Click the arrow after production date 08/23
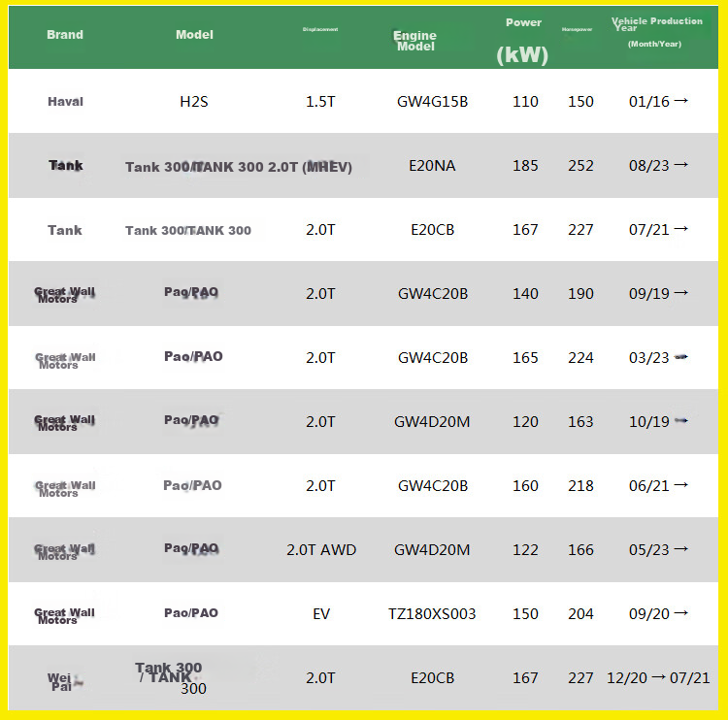Screen dimensions: 728x720 pyautogui.click(x=681, y=165)
